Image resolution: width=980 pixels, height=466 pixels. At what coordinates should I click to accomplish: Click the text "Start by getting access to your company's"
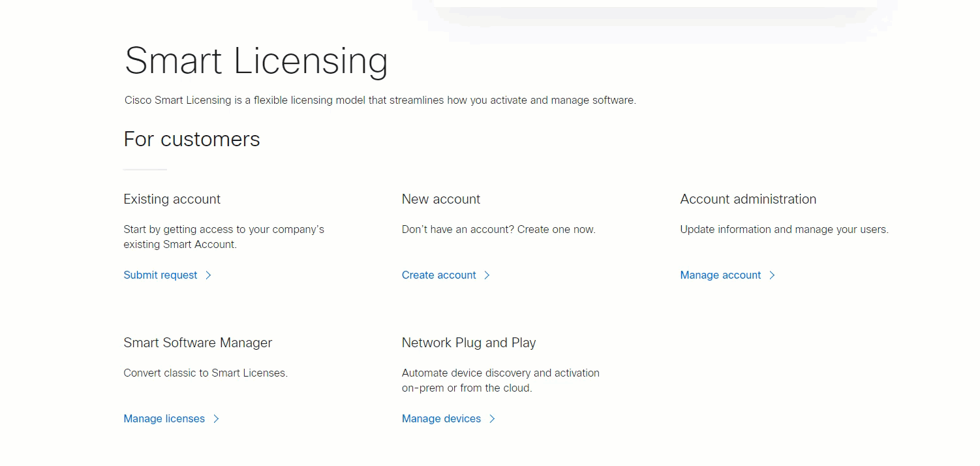point(224,230)
